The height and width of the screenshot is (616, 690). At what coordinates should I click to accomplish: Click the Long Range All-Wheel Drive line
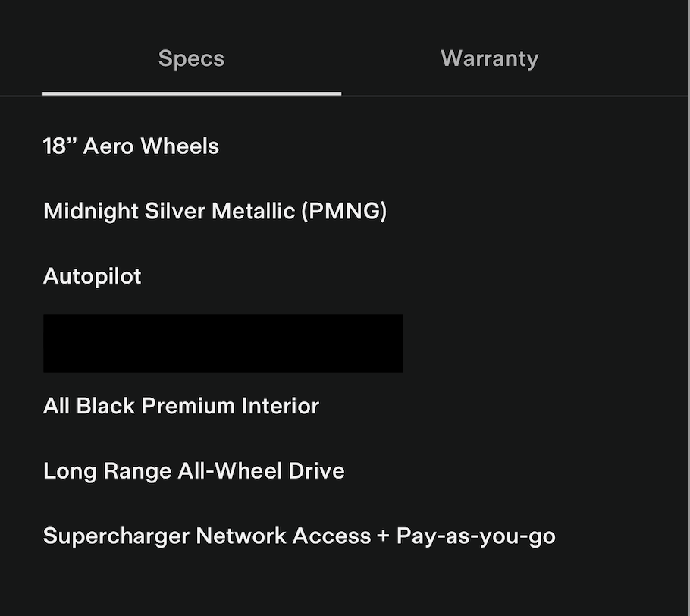[194, 470]
